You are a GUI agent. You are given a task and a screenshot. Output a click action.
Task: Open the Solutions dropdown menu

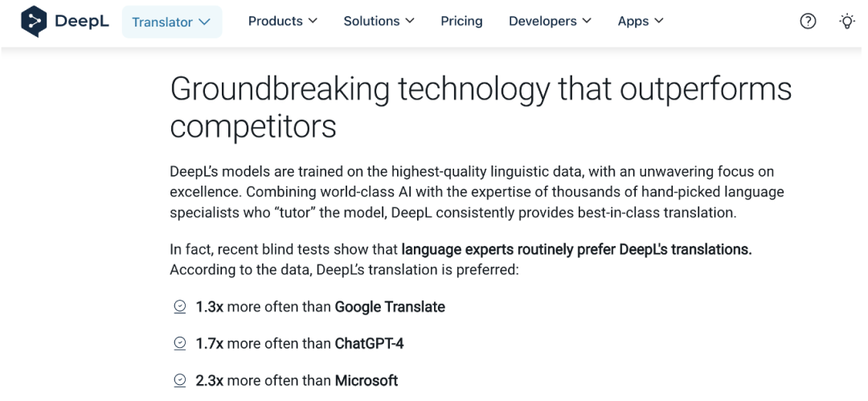pos(379,21)
